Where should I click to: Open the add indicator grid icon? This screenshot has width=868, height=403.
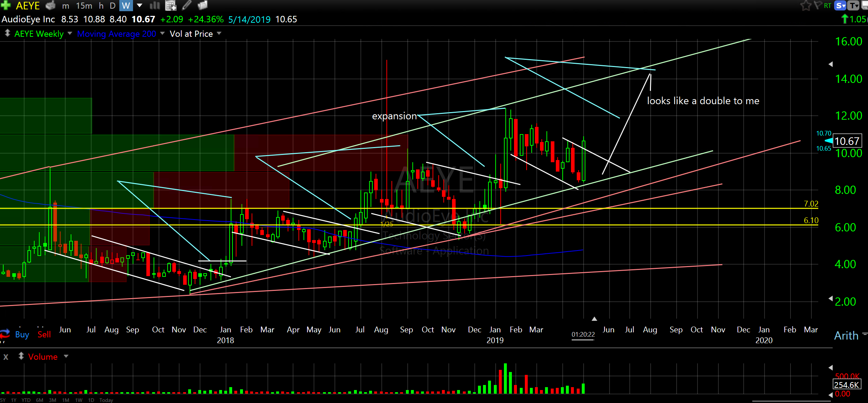170,5
